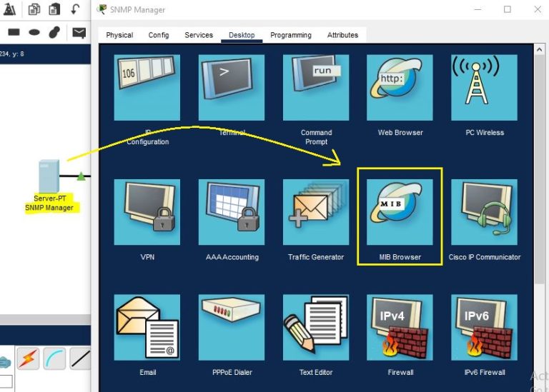Open the AAA Accounting app
The height and width of the screenshot is (392, 549).
tap(232, 212)
